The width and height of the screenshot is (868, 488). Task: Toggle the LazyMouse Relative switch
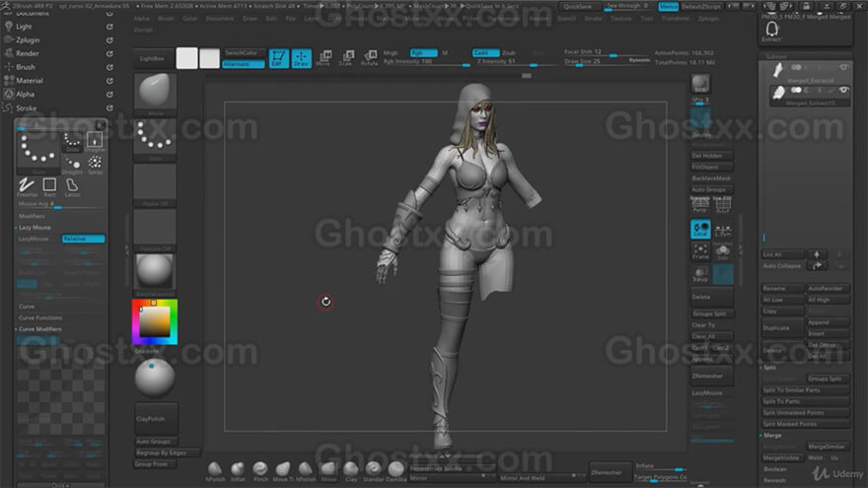click(83, 239)
